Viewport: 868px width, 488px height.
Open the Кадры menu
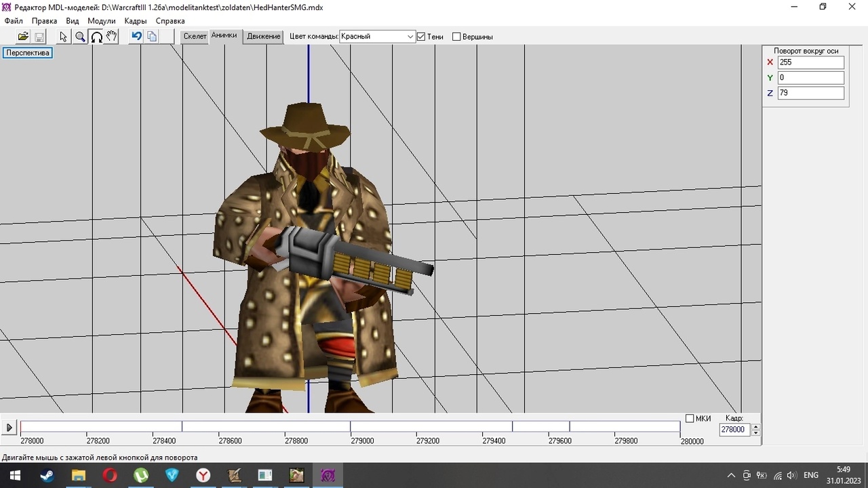(x=136, y=21)
